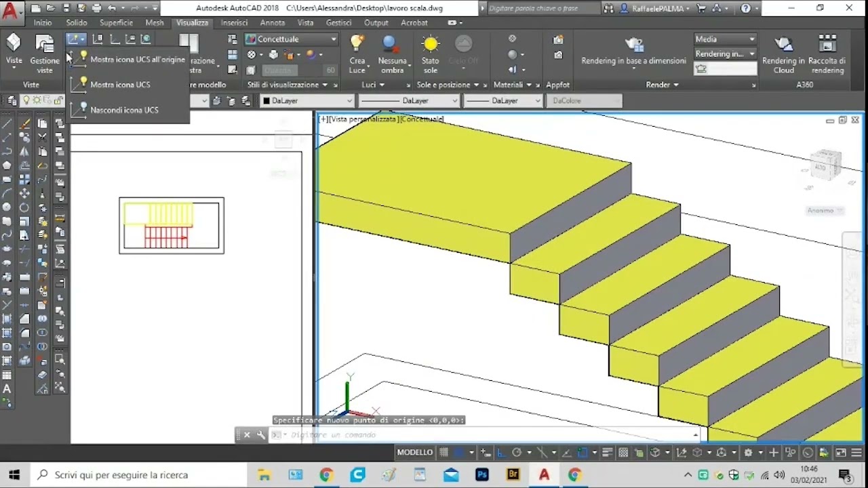Expand the Render panel

(663, 85)
